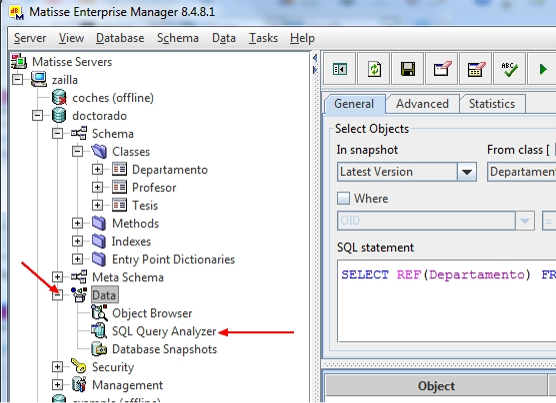Collapse the Schema tree node

coord(57,133)
